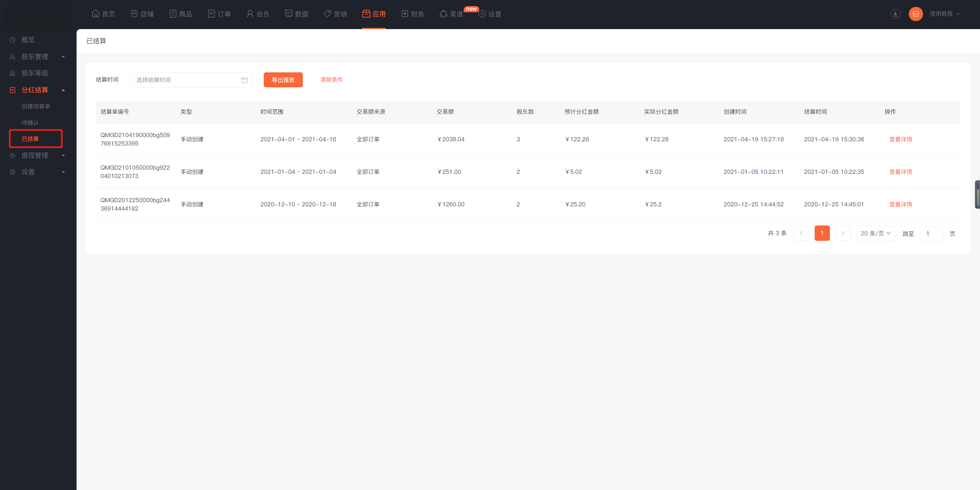Click the top 设置 gear icon
This screenshot has width=980, height=490.
coord(482,14)
